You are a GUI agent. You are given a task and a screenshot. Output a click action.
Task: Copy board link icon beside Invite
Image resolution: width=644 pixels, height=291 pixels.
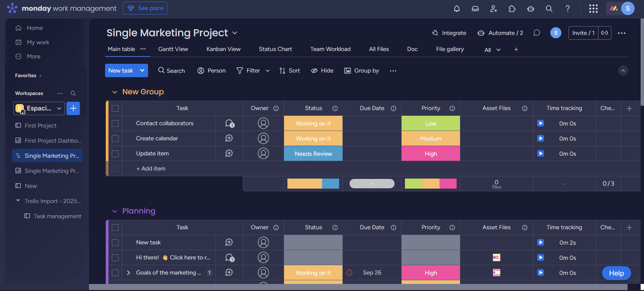(x=604, y=33)
